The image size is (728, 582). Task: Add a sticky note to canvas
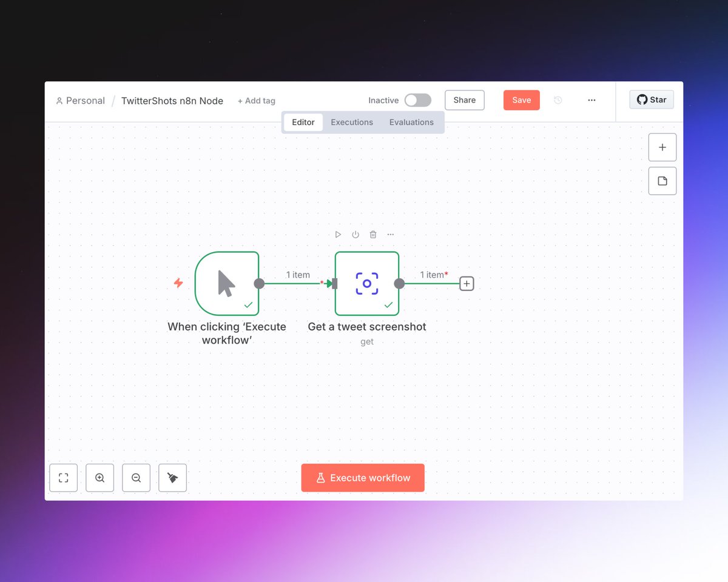(662, 181)
